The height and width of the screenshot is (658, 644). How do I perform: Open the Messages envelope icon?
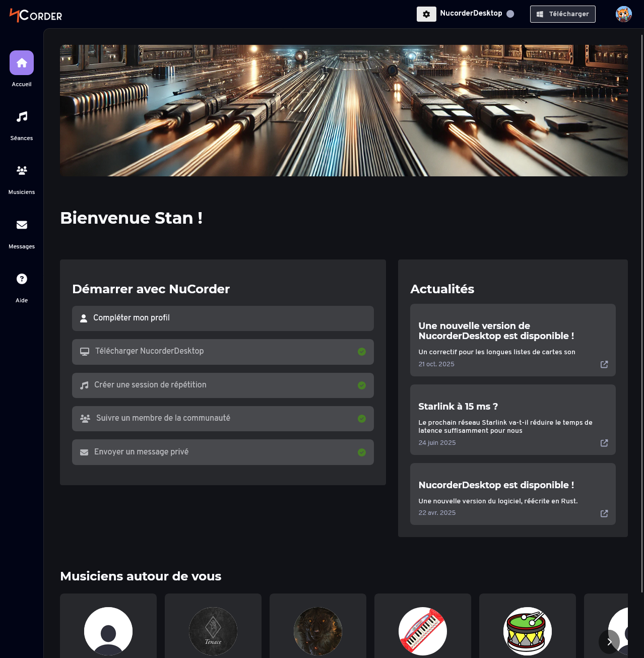pos(22,225)
